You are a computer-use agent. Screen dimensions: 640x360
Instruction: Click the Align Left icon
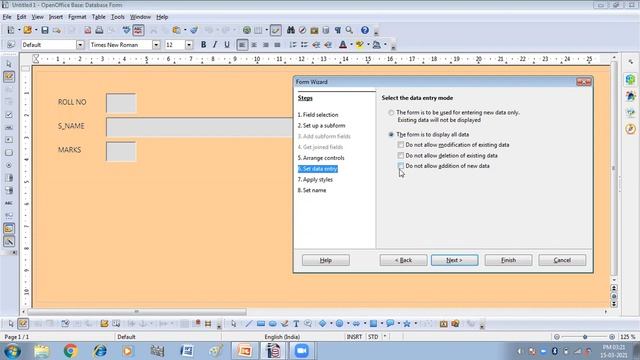242,45
